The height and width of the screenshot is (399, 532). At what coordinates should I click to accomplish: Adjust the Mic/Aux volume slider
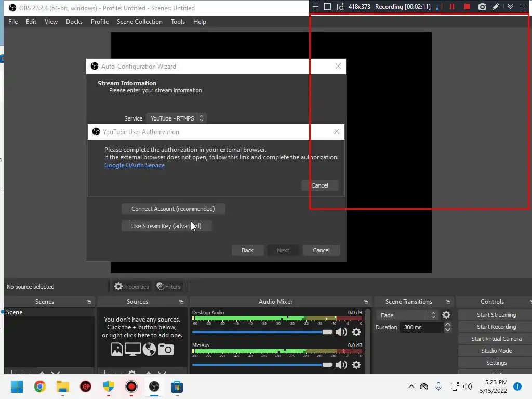262,365
